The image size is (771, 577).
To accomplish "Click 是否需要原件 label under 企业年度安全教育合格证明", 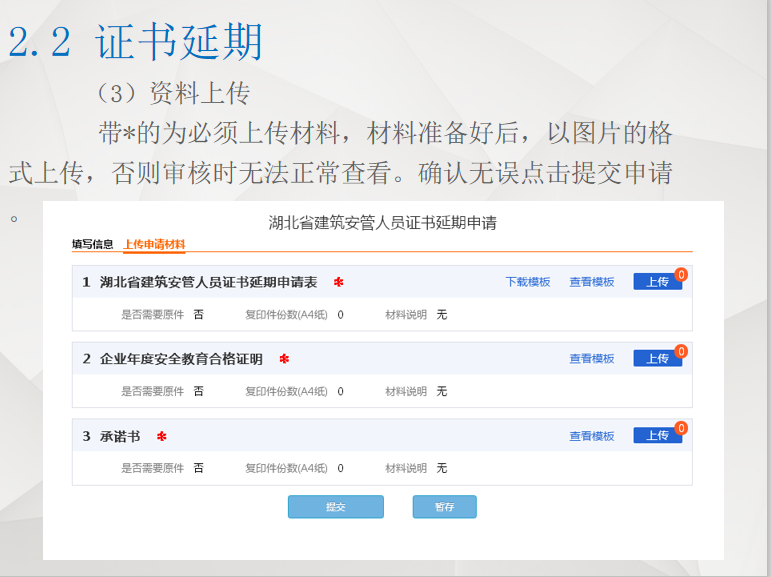I will (152, 392).
